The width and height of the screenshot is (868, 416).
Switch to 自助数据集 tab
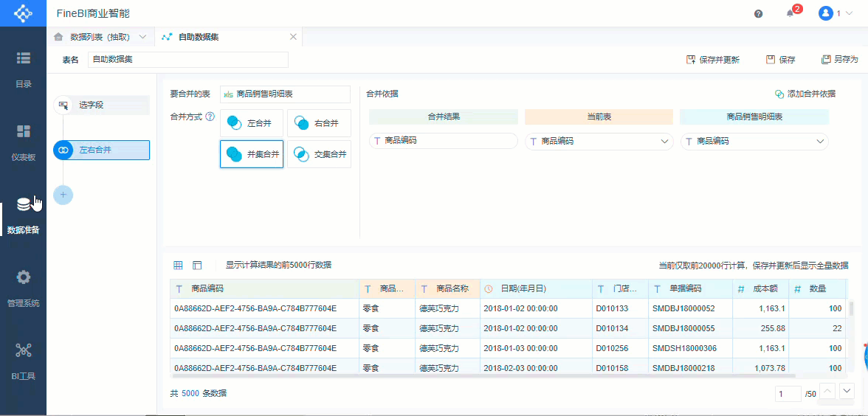pos(198,37)
